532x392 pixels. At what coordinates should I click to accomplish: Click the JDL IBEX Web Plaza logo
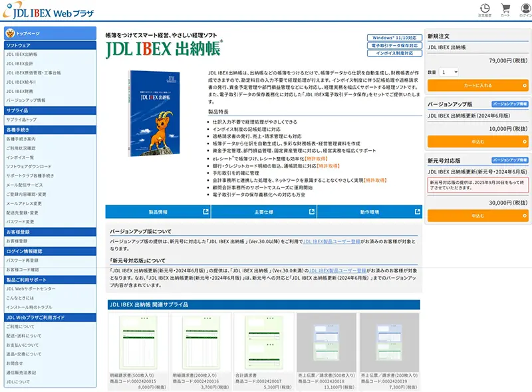pyautogui.click(x=49, y=10)
